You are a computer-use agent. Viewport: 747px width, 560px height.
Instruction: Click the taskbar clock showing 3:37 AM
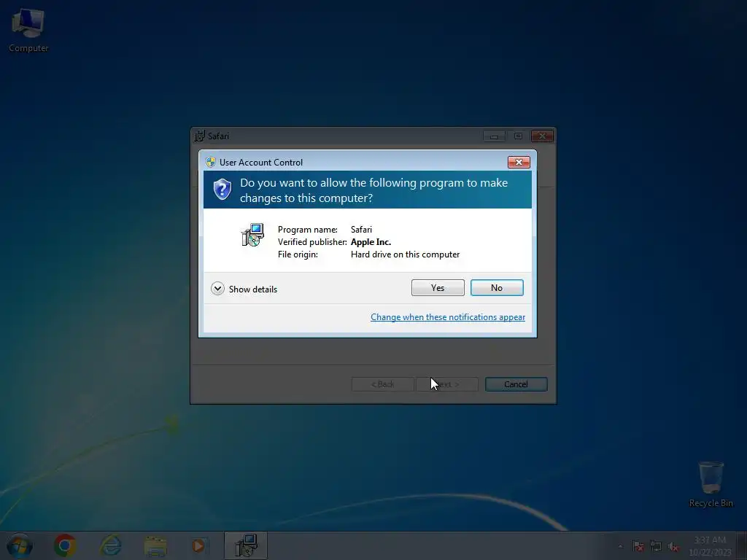(x=710, y=546)
